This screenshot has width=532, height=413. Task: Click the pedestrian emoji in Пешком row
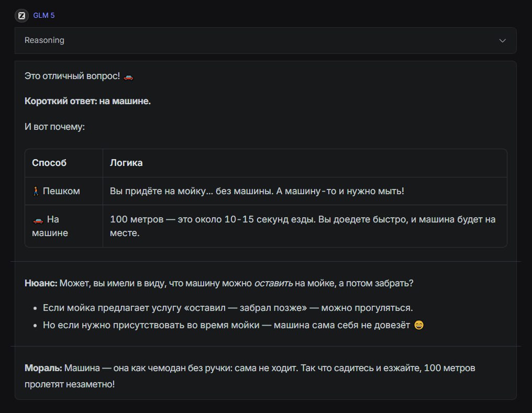(x=36, y=191)
